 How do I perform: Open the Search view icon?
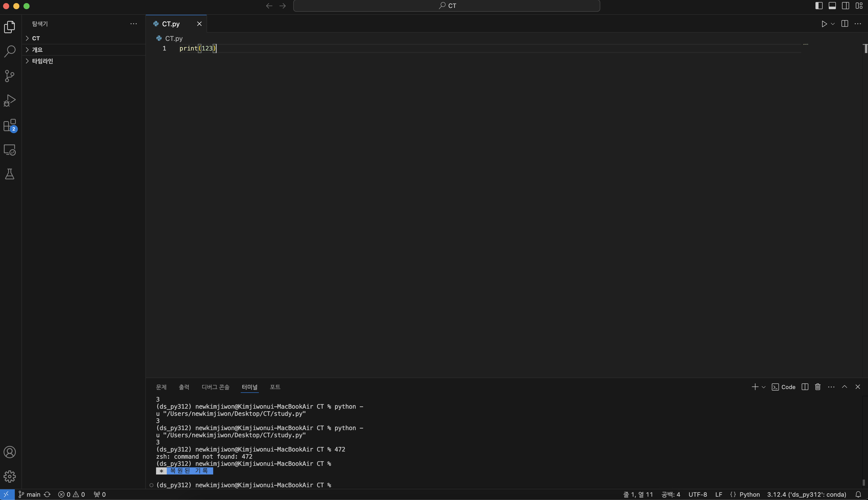click(10, 52)
